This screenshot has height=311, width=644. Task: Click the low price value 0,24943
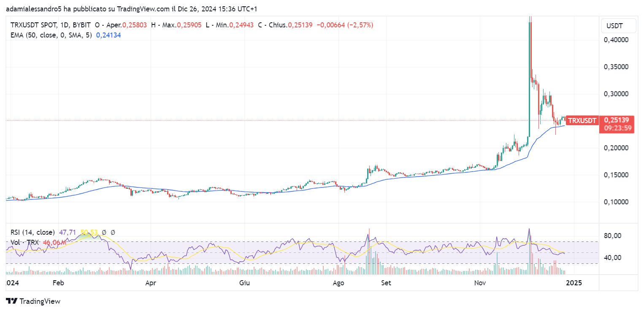click(241, 25)
